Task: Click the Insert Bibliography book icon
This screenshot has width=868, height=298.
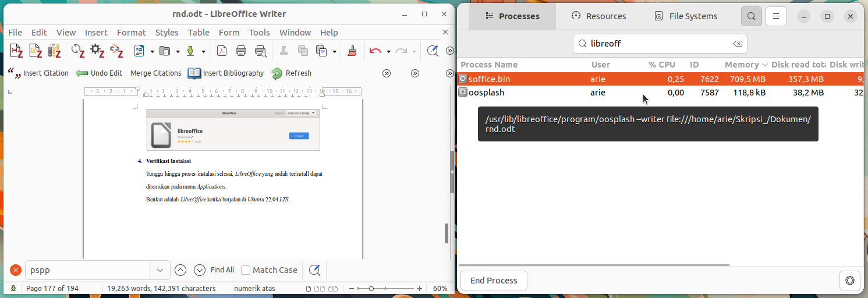Action: [x=194, y=73]
